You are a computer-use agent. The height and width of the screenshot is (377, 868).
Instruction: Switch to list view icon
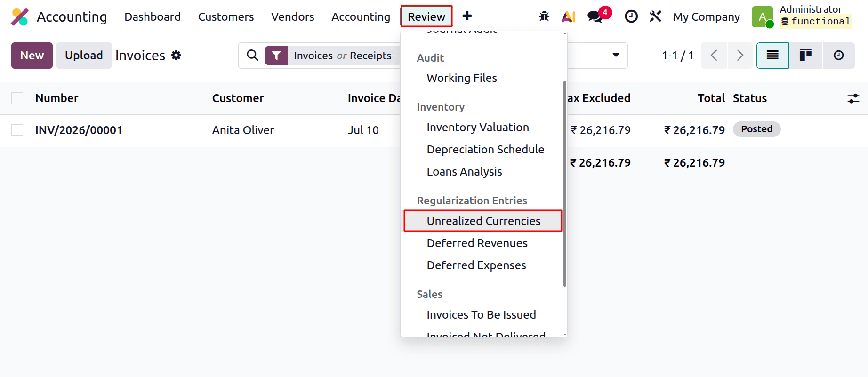pos(772,56)
